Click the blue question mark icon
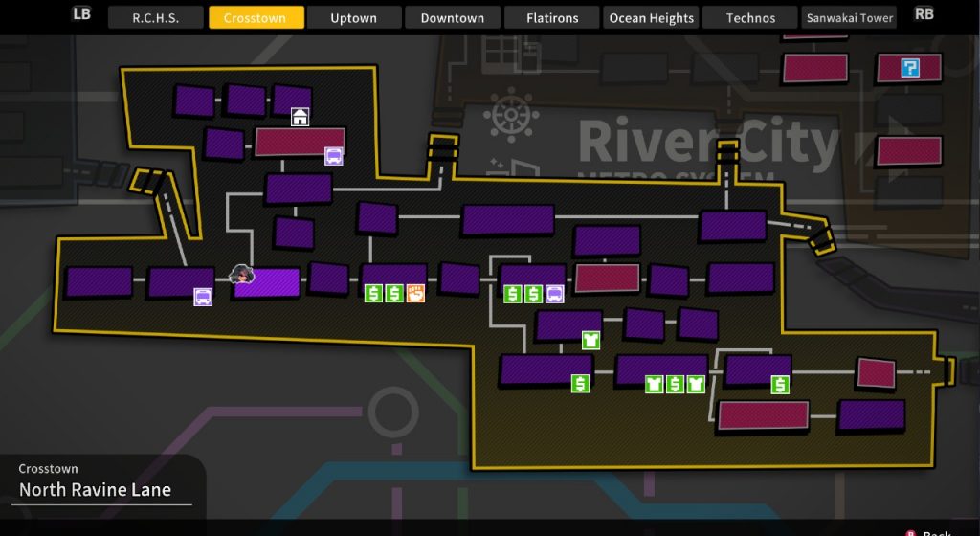Image resolution: width=980 pixels, height=536 pixels. (910, 68)
